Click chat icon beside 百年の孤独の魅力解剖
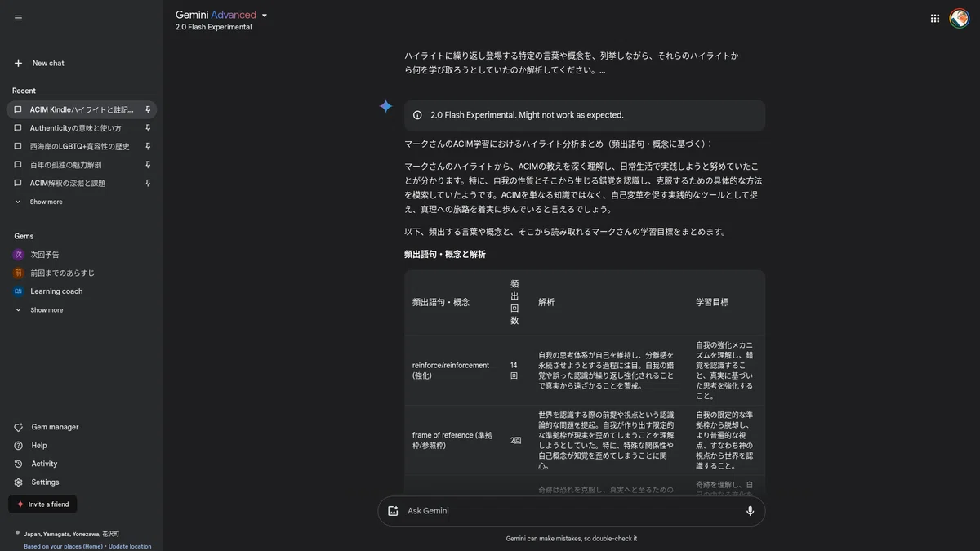 18,165
